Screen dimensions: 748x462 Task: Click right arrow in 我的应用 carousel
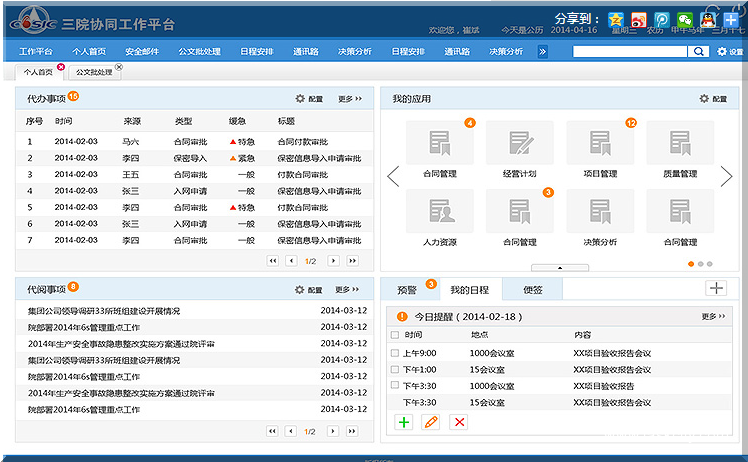[x=727, y=177]
